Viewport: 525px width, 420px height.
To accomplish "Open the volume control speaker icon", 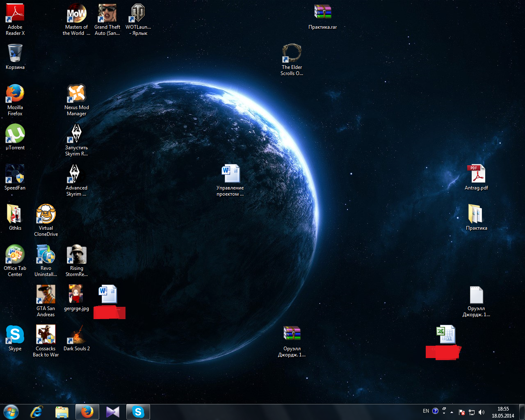I will [x=482, y=412].
